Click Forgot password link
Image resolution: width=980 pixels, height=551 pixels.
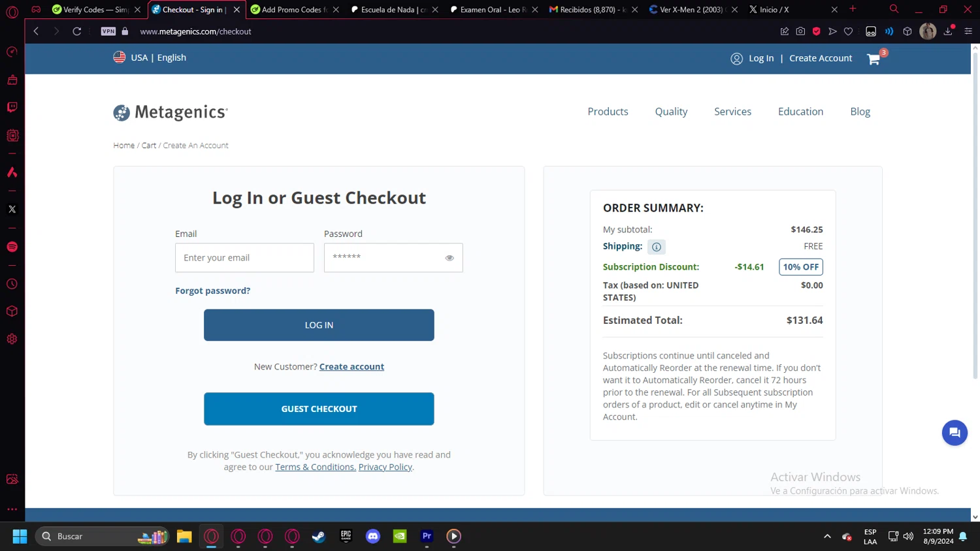coord(212,291)
